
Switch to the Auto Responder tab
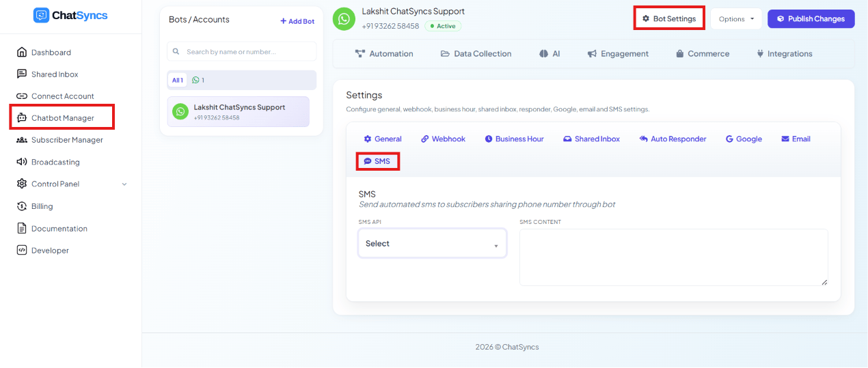(673, 139)
